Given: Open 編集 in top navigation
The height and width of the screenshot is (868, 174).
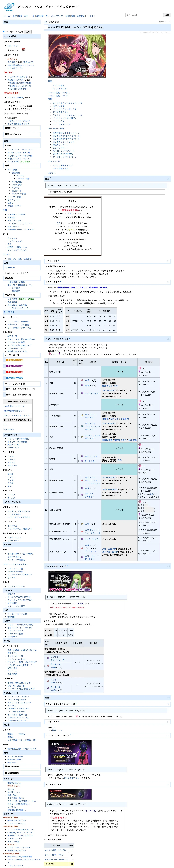Looking at the screenshot, I should click(x=20, y=16).
